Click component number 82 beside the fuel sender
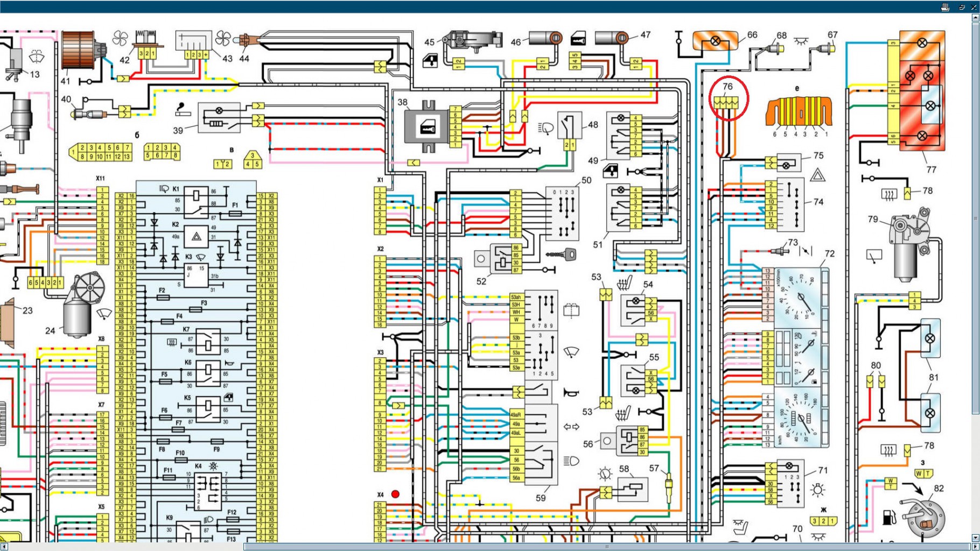 939,488
